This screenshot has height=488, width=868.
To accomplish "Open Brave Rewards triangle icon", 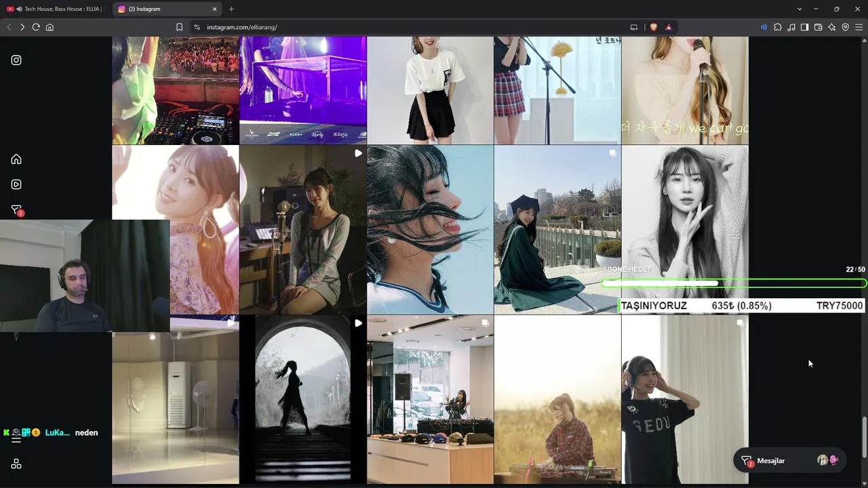I will [669, 27].
